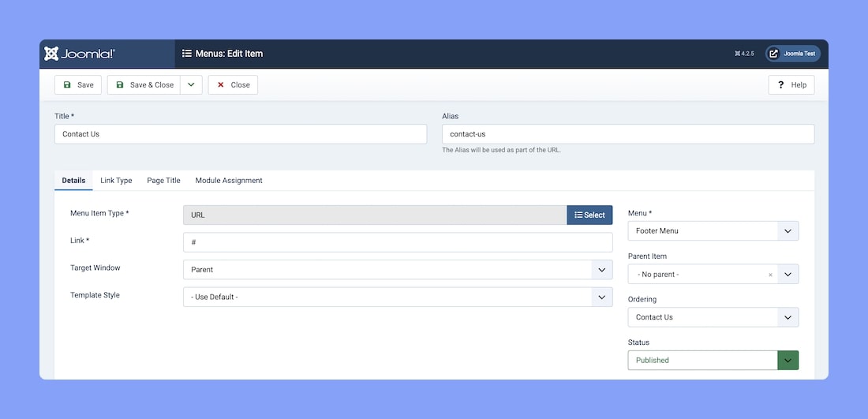The height and width of the screenshot is (419, 868).
Task: Expand the Save & Close arrow dropdown
Action: [191, 85]
